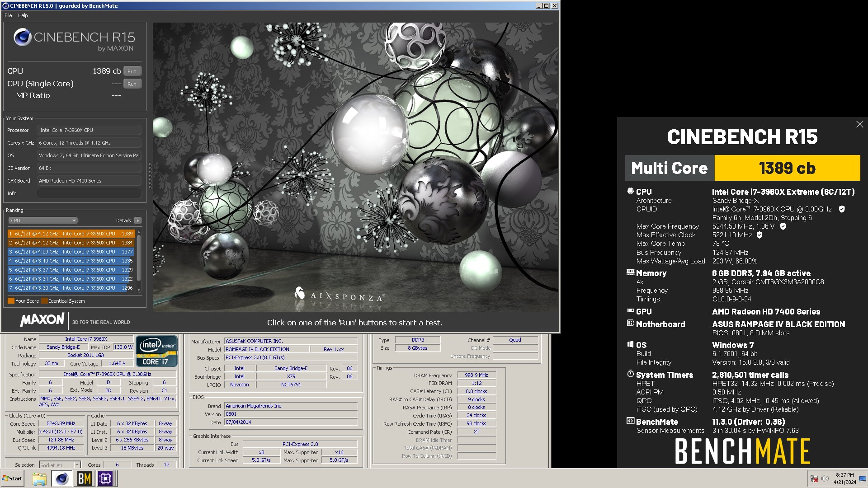This screenshot has width=868, height=488.
Task: Open the Selection Socket #1 dropdown in CPU-Z
Action: click(x=60, y=465)
